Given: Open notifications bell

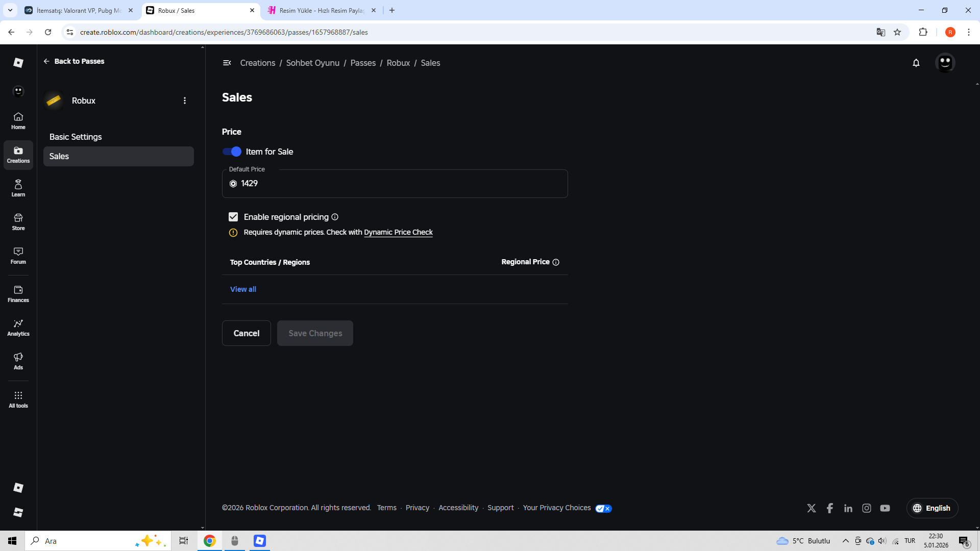Looking at the screenshot, I should [x=916, y=63].
